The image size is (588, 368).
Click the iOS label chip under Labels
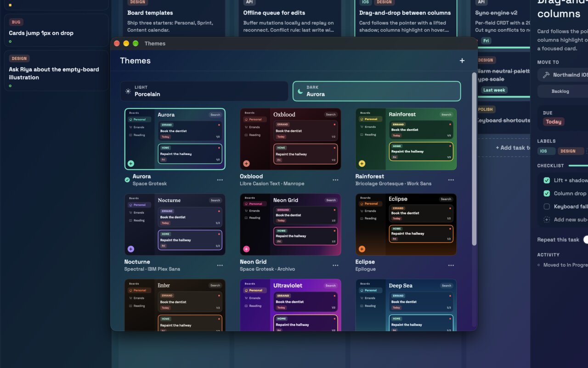[546, 151]
